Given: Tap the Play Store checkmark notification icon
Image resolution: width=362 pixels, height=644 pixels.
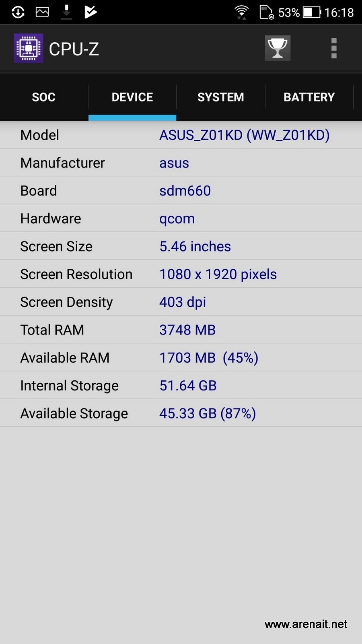Looking at the screenshot, I should (90, 12).
